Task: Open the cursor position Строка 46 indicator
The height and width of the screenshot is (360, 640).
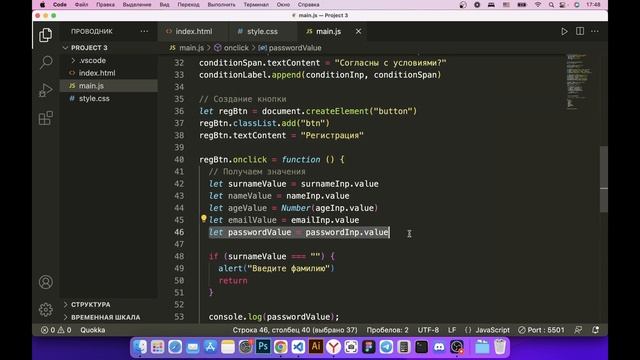Action: click(295, 330)
